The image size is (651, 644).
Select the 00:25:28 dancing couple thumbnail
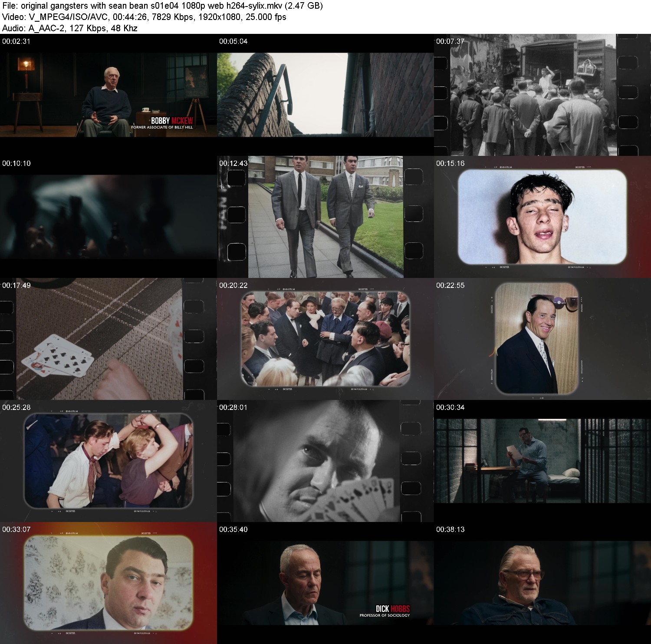point(108,461)
